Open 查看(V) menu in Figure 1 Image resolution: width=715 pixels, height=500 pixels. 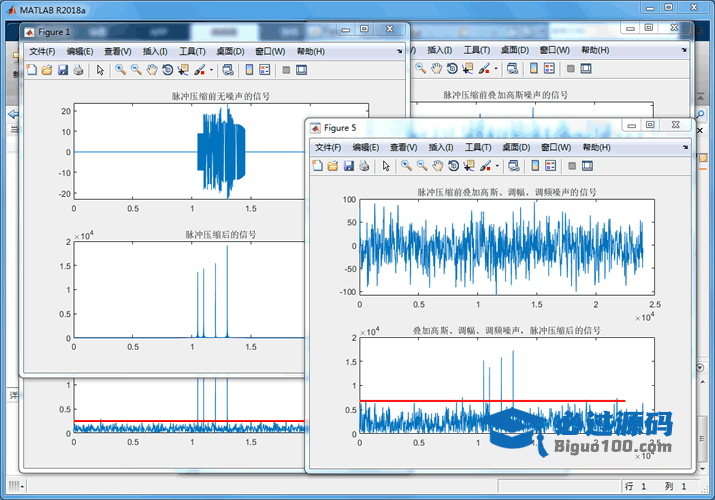point(118,52)
